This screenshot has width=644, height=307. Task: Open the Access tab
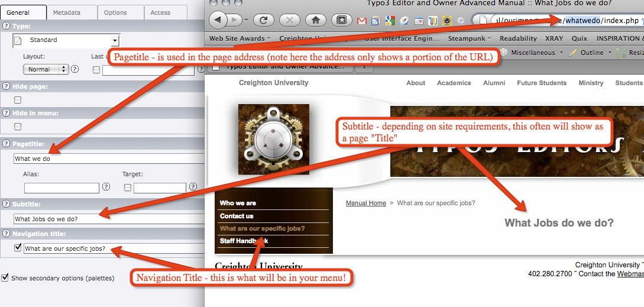(x=160, y=12)
